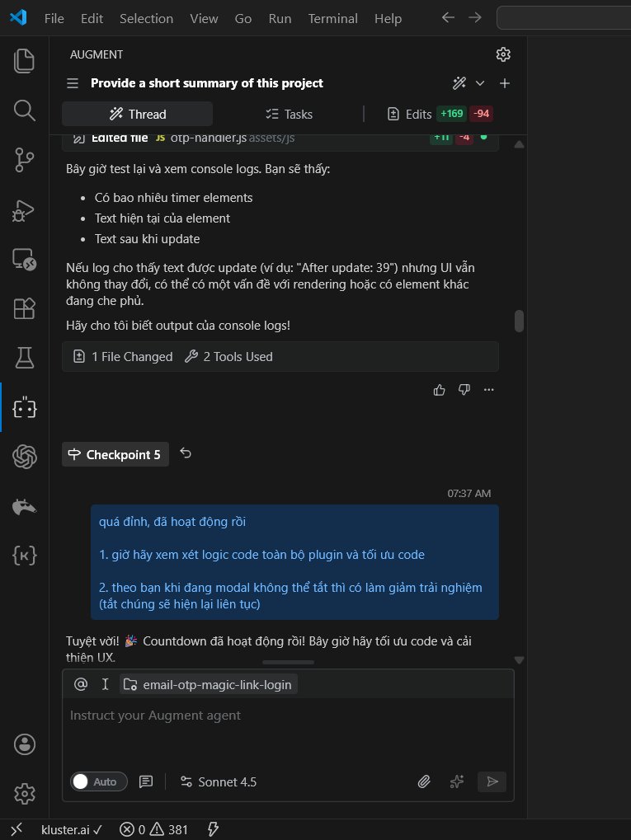Click the thumbs down feedback icon
631x840 pixels.
point(464,389)
